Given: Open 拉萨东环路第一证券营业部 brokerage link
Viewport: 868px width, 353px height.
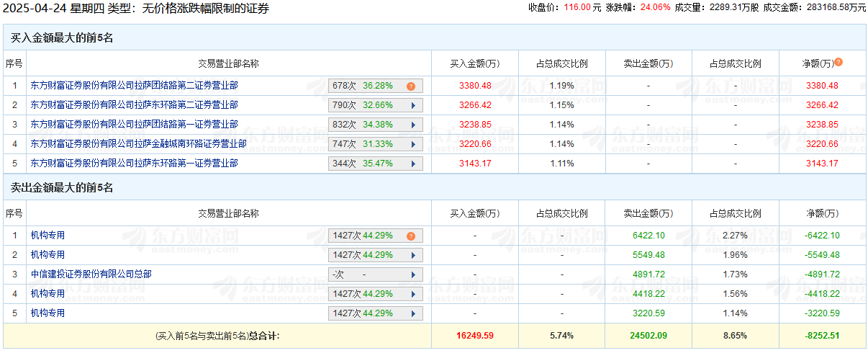Looking at the screenshot, I should point(134,164).
